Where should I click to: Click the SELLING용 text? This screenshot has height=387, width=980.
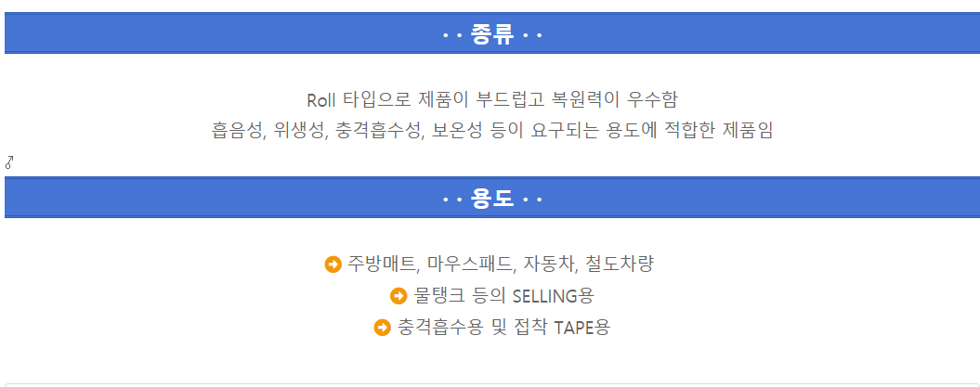click(x=553, y=296)
